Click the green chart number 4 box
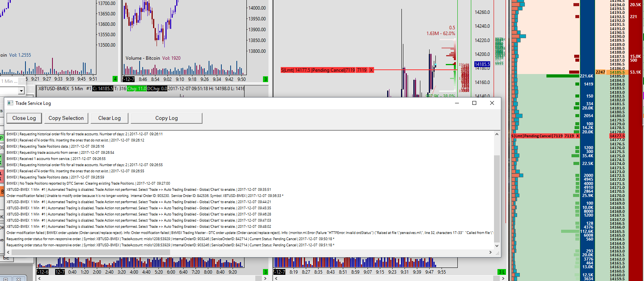 pos(115,79)
